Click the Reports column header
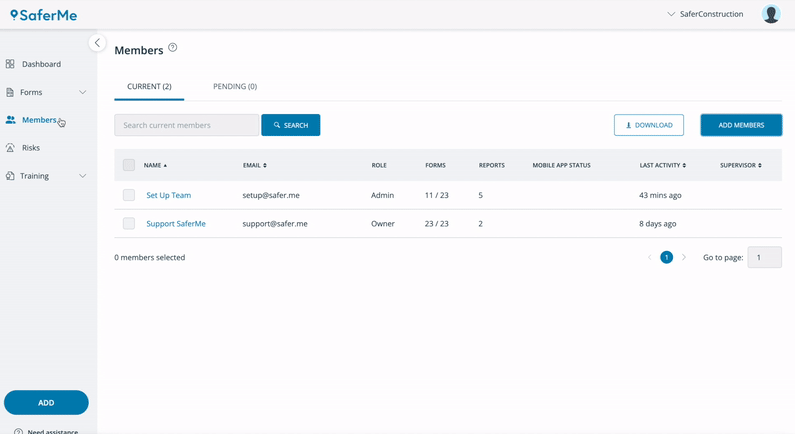795x434 pixels. point(492,165)
